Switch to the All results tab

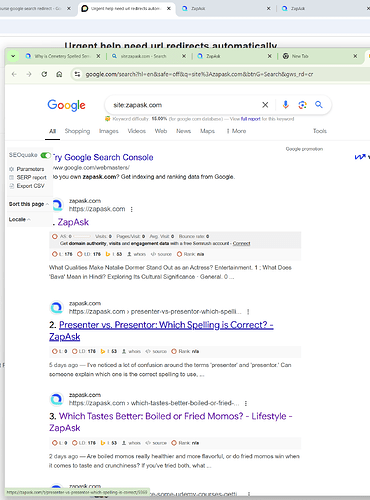52,131
